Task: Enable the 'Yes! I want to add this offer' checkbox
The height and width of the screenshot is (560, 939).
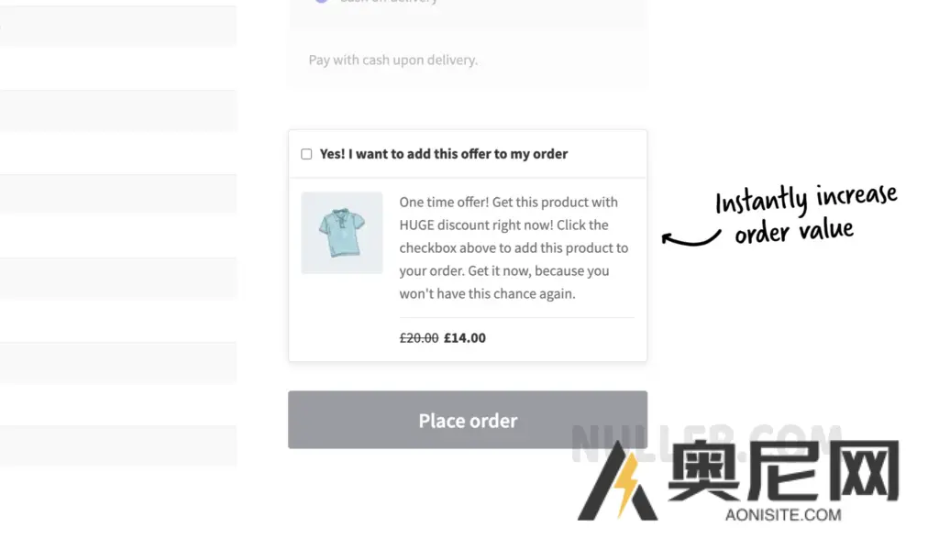Action: pos(305,154)
